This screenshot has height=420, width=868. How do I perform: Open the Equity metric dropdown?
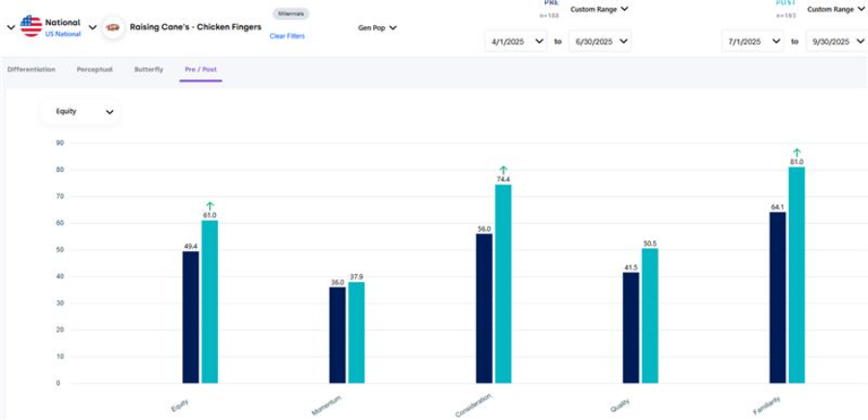click(81, 111)
